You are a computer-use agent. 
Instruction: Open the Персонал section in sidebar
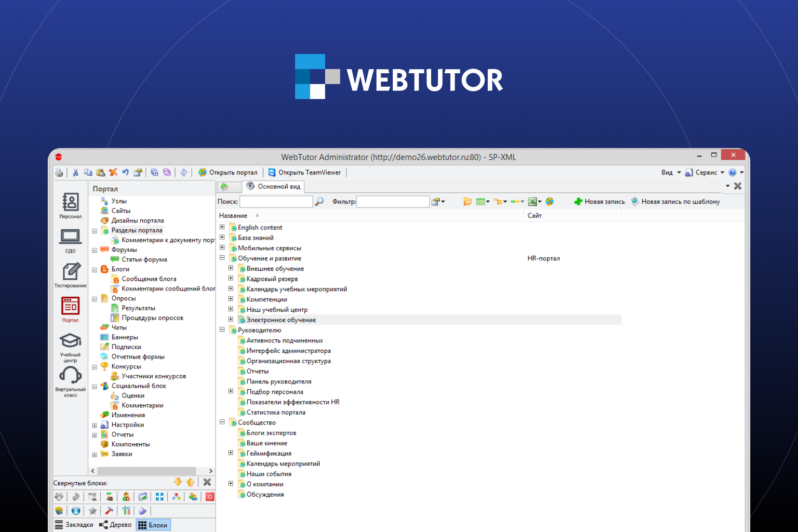pos(70,206)
